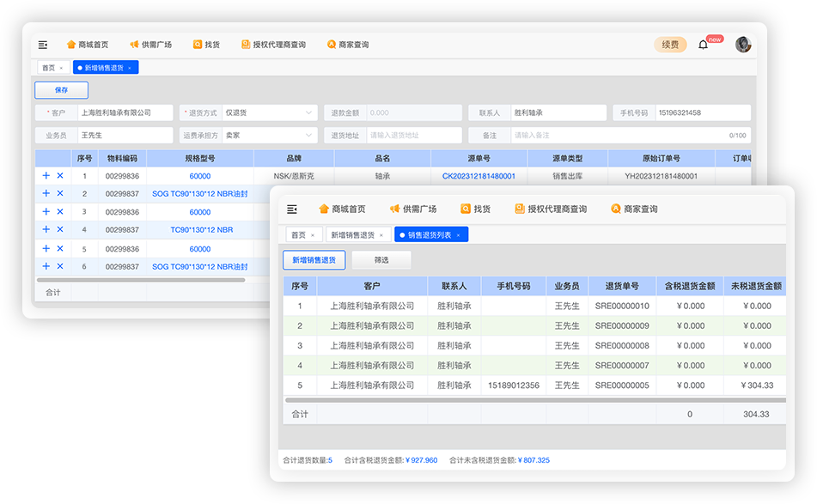The height and width of the screenshot is (504, 817).
Task: Delete row 5 with the X icon
Action: [x=60, y=249]
